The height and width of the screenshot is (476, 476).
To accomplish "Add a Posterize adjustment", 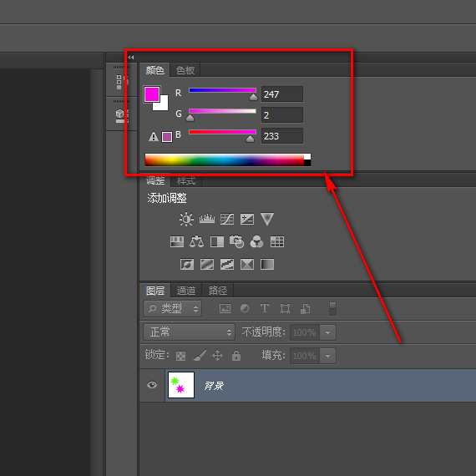I will pyautogui.click(x=207, y=264).
